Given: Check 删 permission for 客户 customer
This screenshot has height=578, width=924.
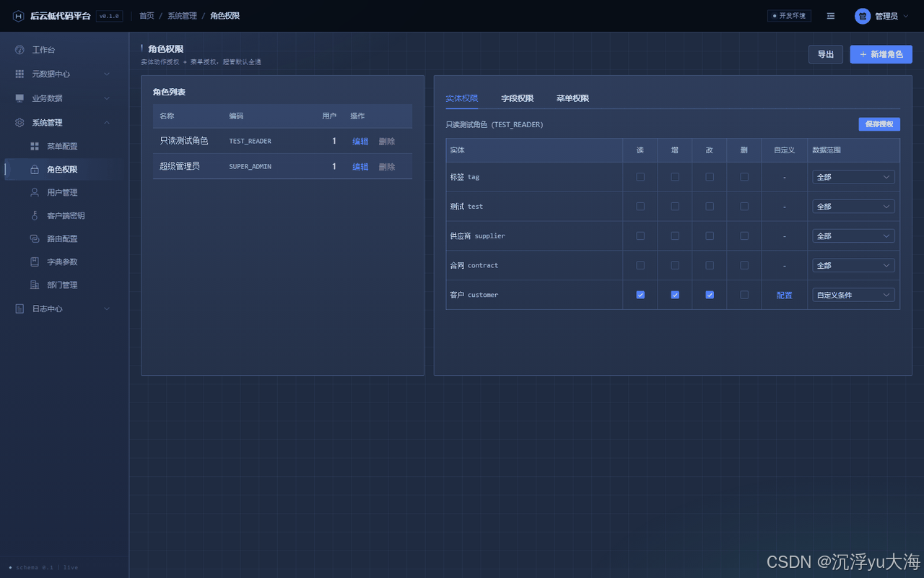Looking at the screenshot, I should point(744,295).
